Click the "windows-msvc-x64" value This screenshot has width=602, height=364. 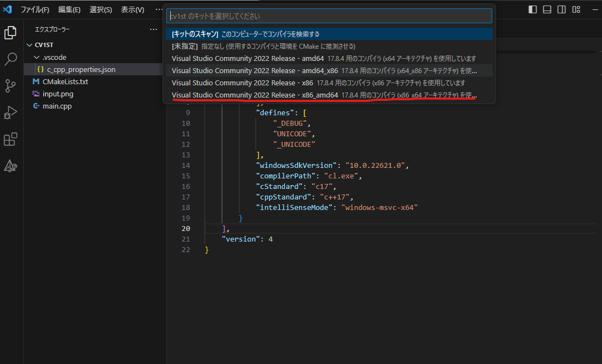pyautogui.click(x=379, y=208)
